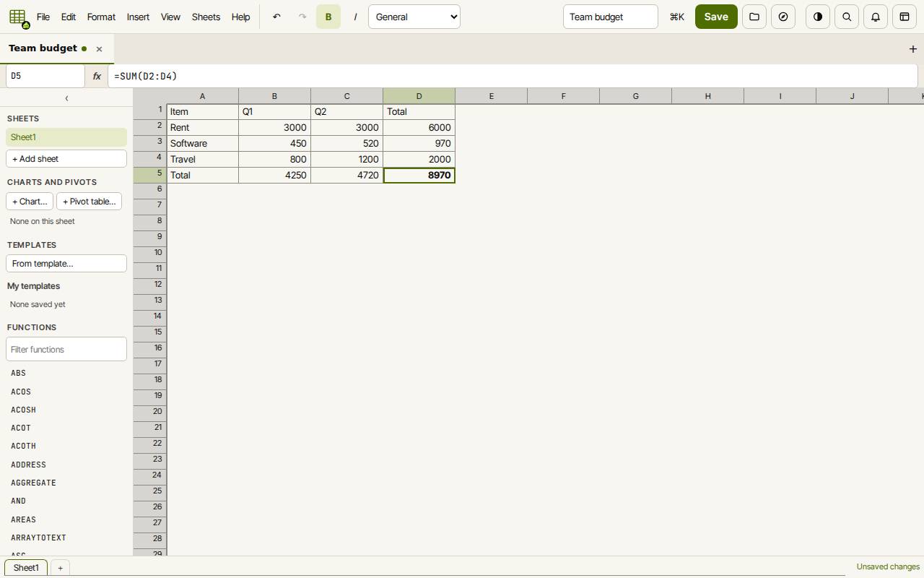Toggle italic formatting
This screenshot has width=924, height=578.
(x=354, y=17)
